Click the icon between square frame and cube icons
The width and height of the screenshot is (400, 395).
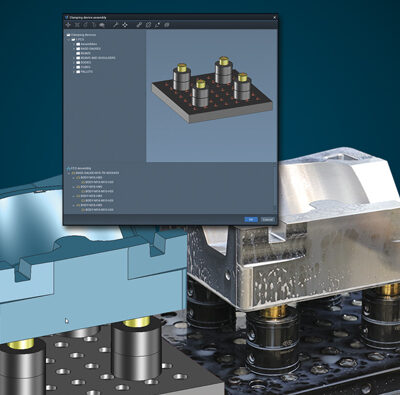[157, 25]
